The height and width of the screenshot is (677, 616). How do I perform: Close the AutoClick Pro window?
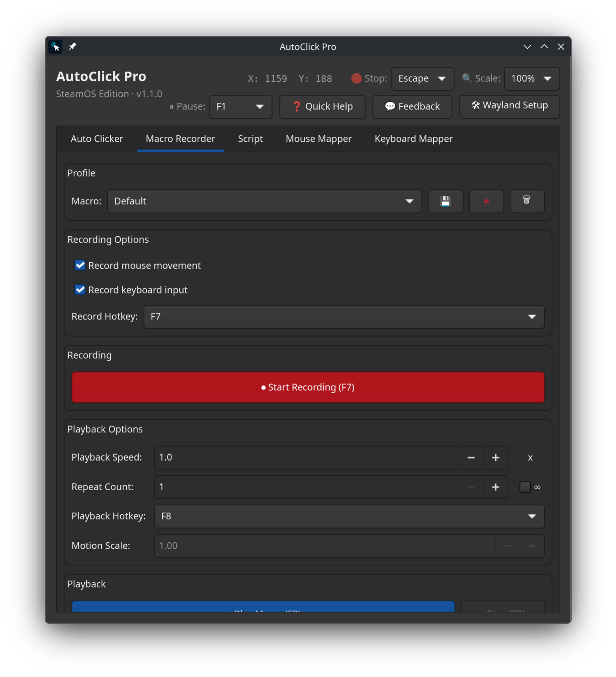pos(561,47)
